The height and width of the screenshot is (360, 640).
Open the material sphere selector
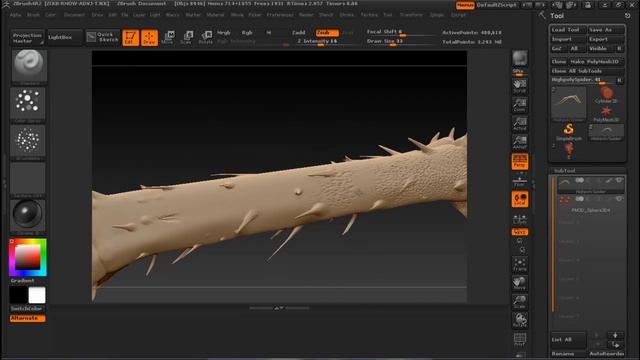28,217
